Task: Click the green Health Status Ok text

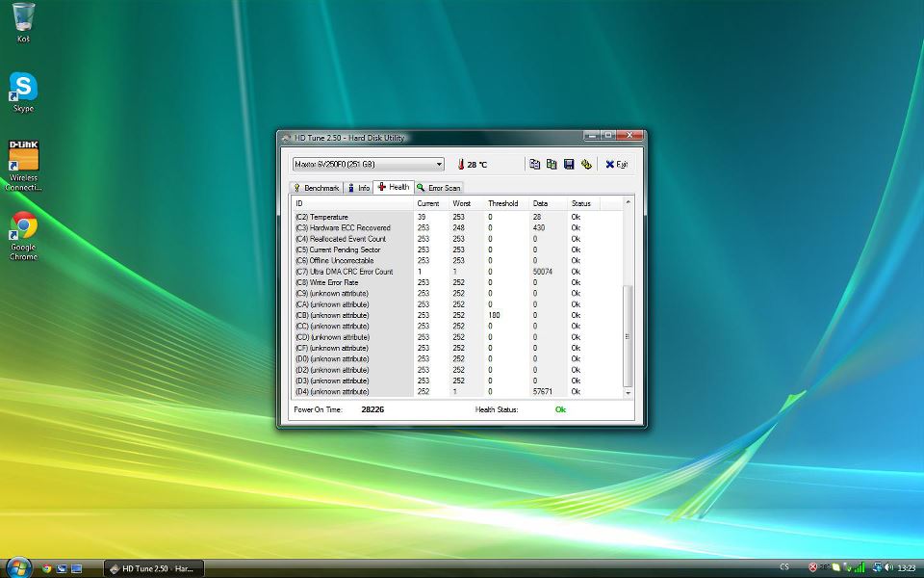Action: (x=560, y=409)
